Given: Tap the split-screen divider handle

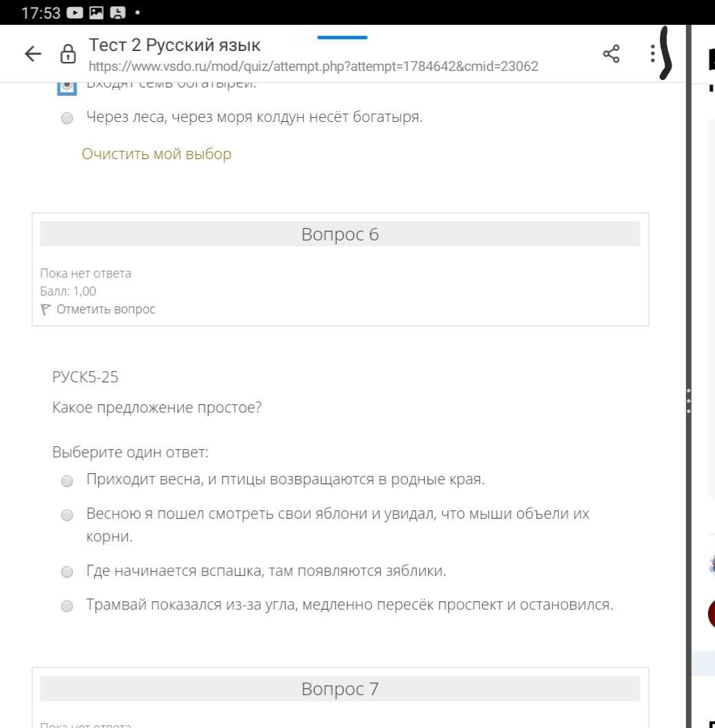Looking at the screenshot, I should (688, 399).
